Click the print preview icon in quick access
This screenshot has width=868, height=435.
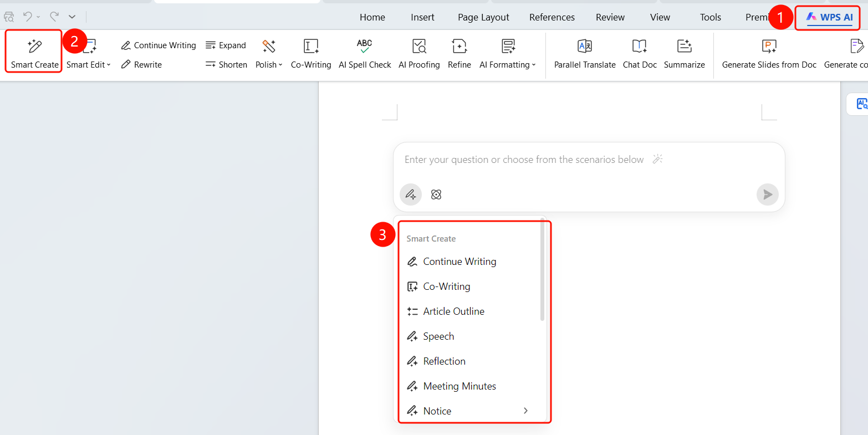8,17
